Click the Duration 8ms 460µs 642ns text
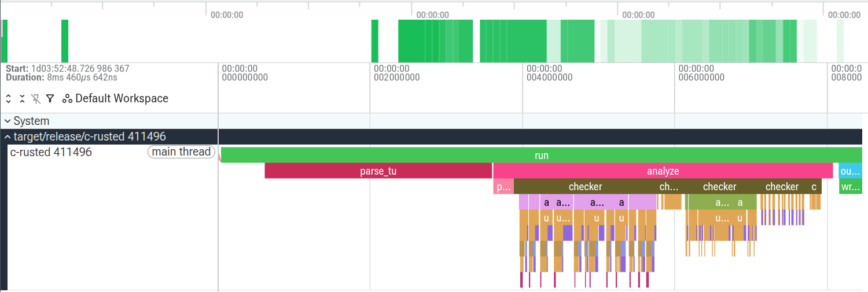The height and width of the screenshot is (292, 868). point(62,77)
